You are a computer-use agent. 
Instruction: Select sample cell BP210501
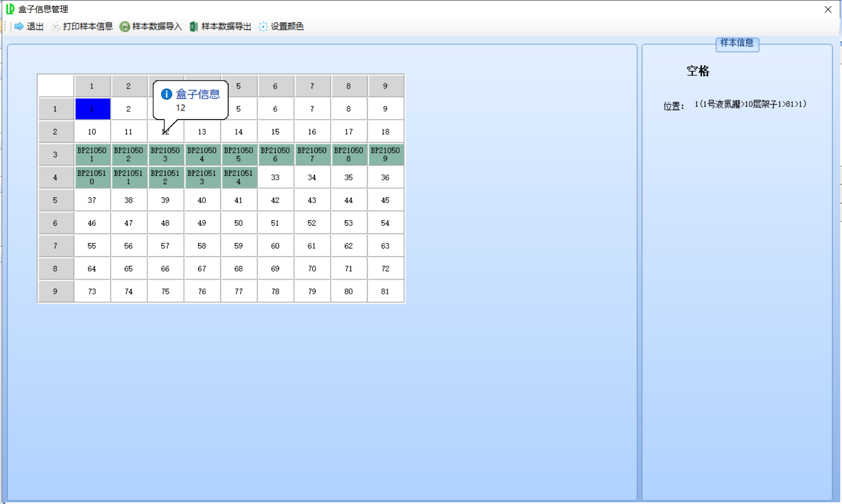[92, 155]
